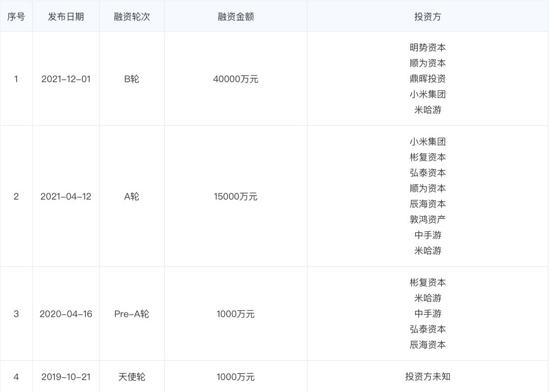Click the 融资轮次 column header
The height and width of the screenshot is (392, 549).
click(132, 16)
